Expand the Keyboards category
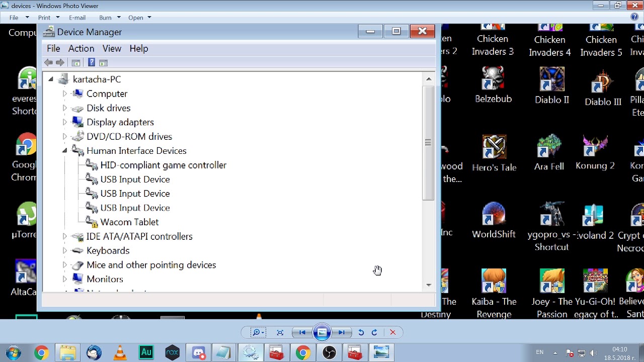Image resolution: width=644 pixels, height=362 pixels. 64,250
